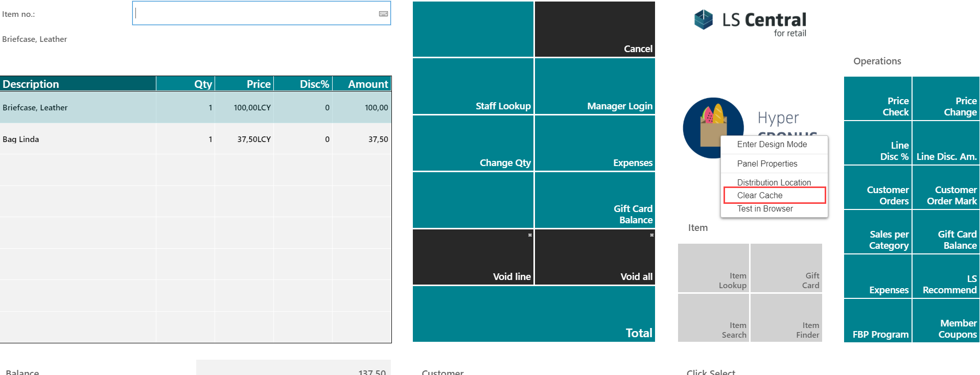
Task: Void the selected line with Void line
Action: tap(473, 257)
